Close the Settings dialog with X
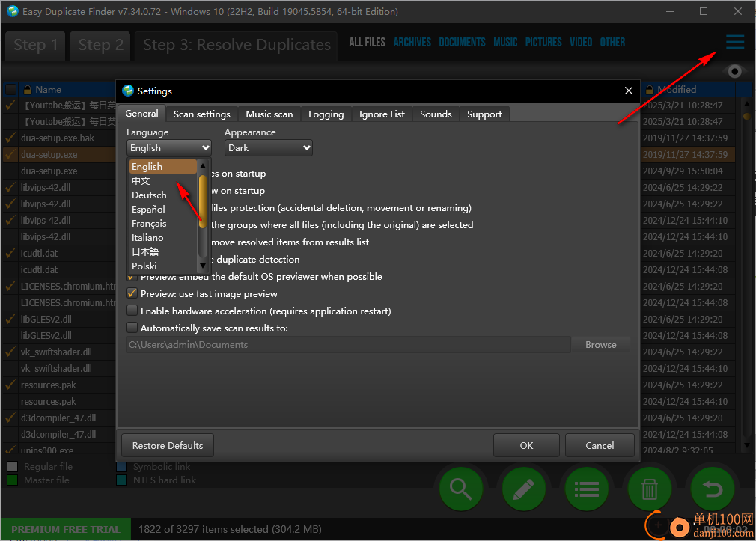The image size is (756, 541). pyautogui.click(x=628, y=91)
